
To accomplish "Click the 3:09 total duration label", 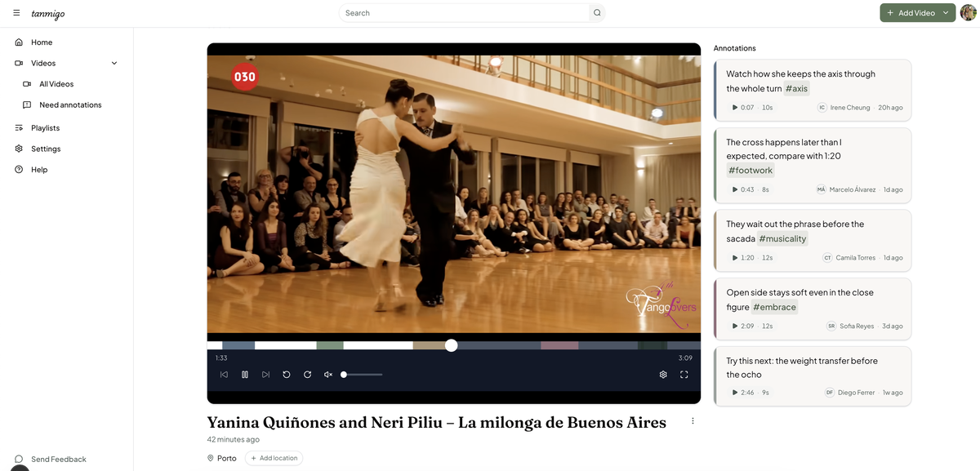I will pyautogui.click(x=685, y=358).
